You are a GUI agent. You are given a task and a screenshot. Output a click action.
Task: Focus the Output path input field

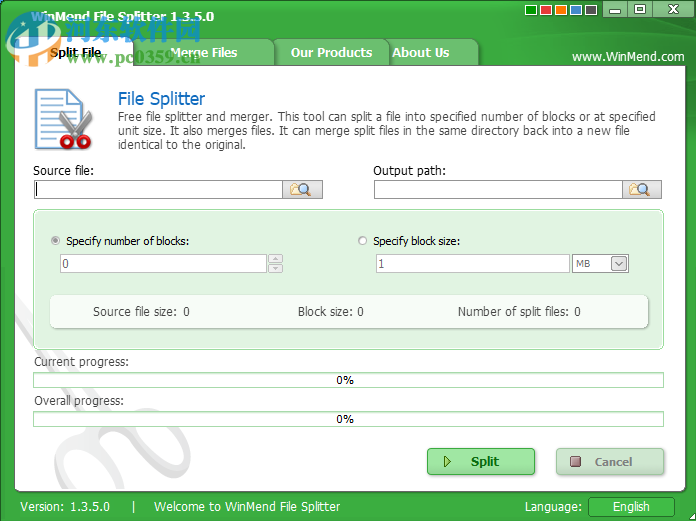pyautogui.click(x=498, y=189)
